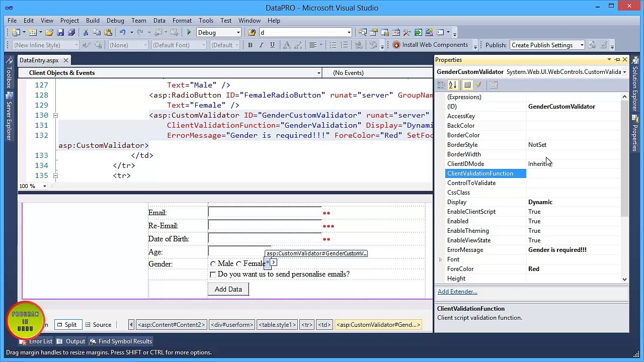Click the ClientValidationFunction value field
Viewport: 644px width, 362px height.
(x=574, y=173)
